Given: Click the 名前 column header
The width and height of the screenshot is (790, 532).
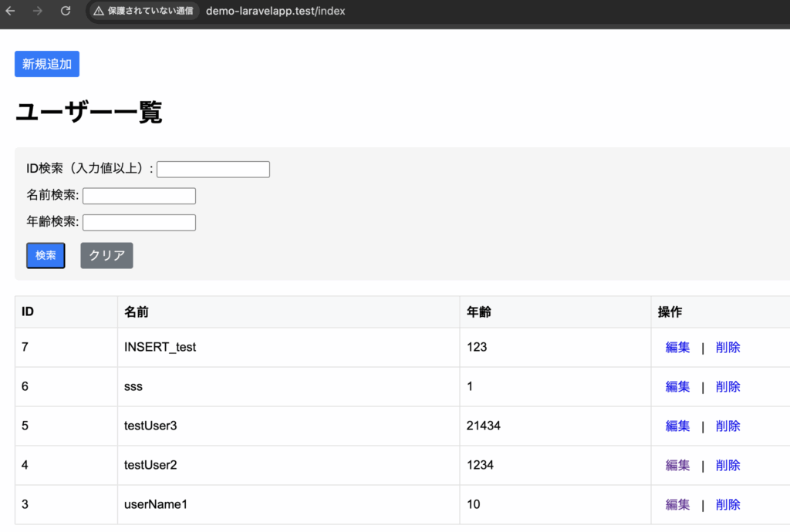Looking at the screenshot, I should pos(137,312).
